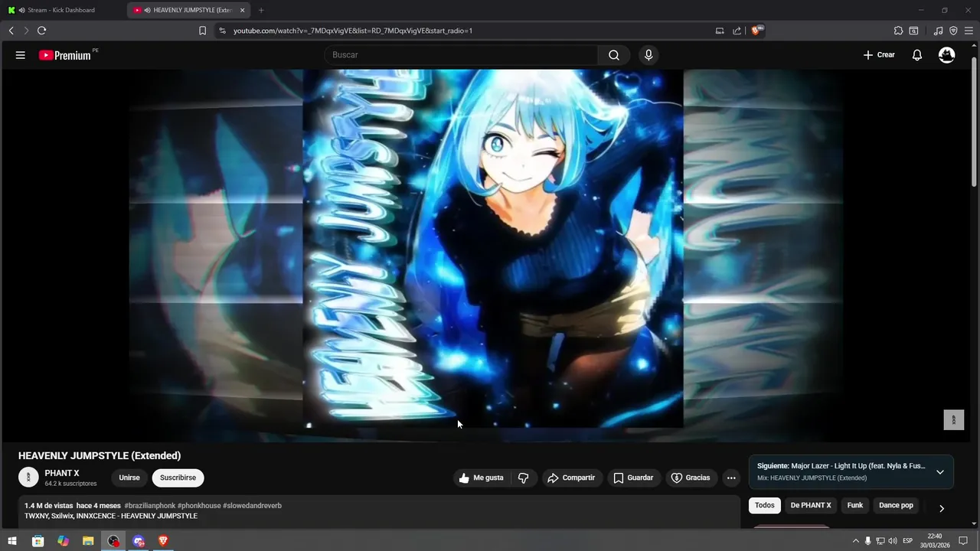Open Brave Shields lion icon
980x551 pixels.
[757, 31]
